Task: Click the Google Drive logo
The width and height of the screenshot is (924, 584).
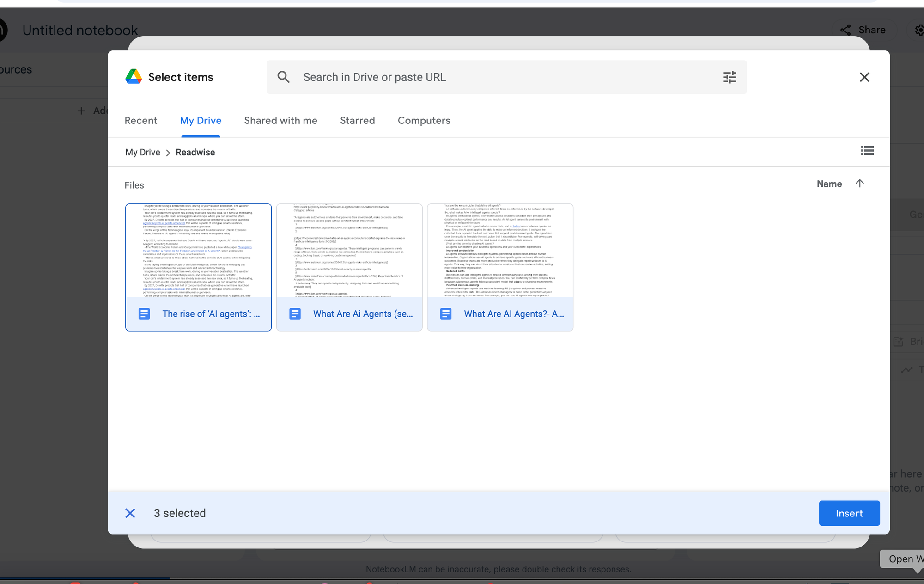Action: 134,77
